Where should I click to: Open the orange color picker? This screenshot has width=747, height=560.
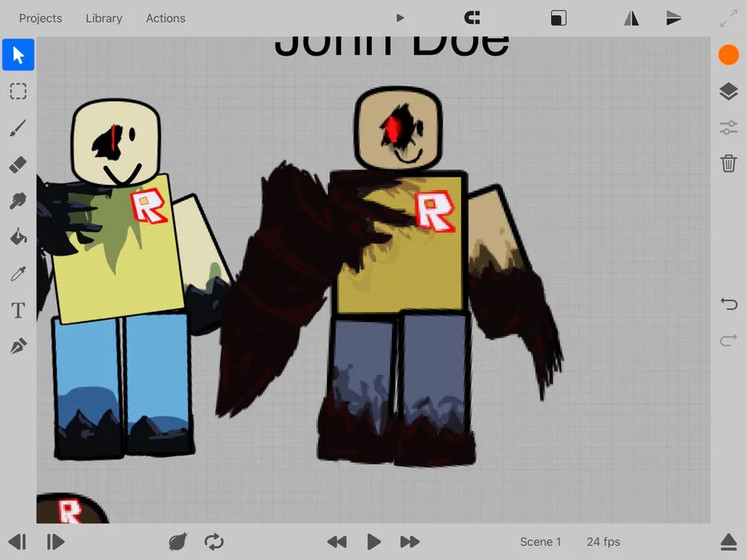tap(729, 55)
